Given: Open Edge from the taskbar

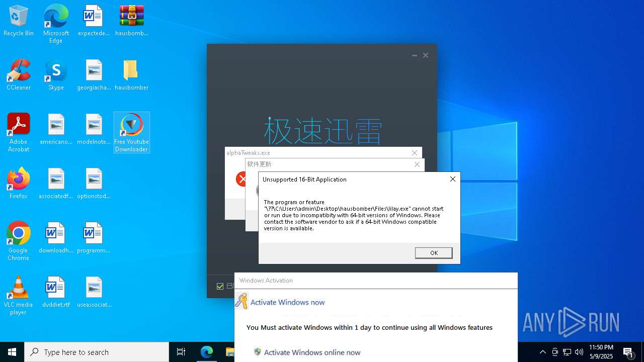Looking at the screenshot, I should click(207, 352).
